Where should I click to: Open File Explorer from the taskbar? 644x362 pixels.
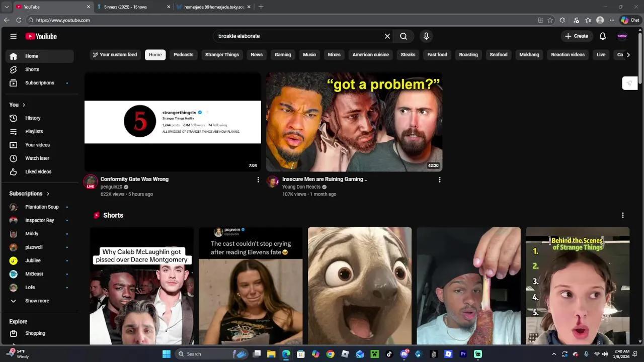coord(271,354)
